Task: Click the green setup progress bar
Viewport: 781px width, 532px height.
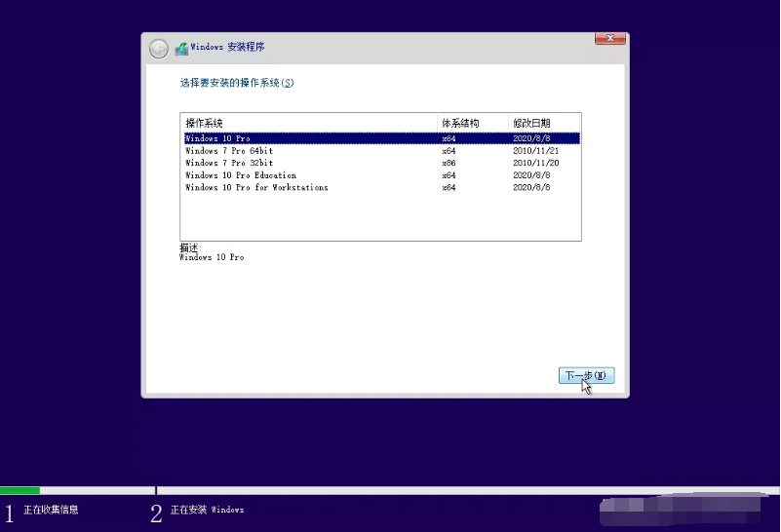Action: click(20, 491)
